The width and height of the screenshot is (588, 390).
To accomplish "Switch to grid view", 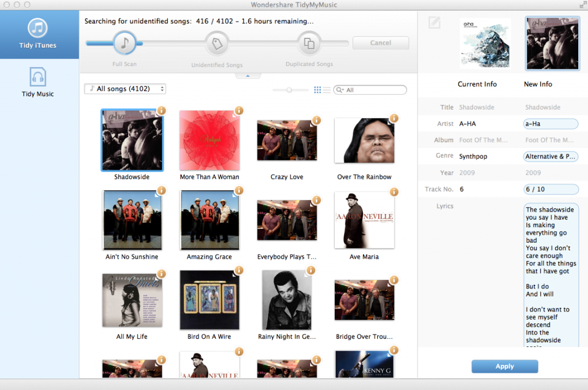I will 317,90.
